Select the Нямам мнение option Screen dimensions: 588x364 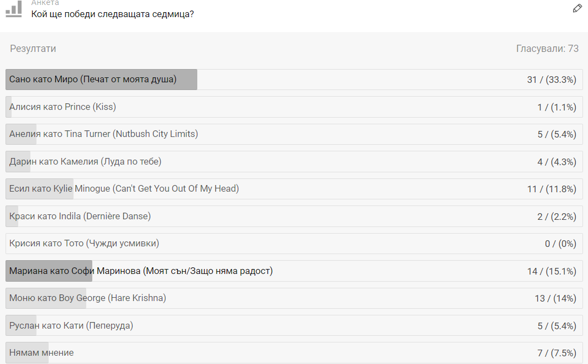point(294,353)
